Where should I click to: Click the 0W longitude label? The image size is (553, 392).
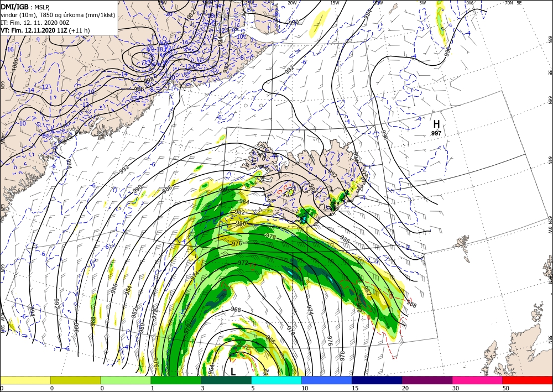[469, 3]
